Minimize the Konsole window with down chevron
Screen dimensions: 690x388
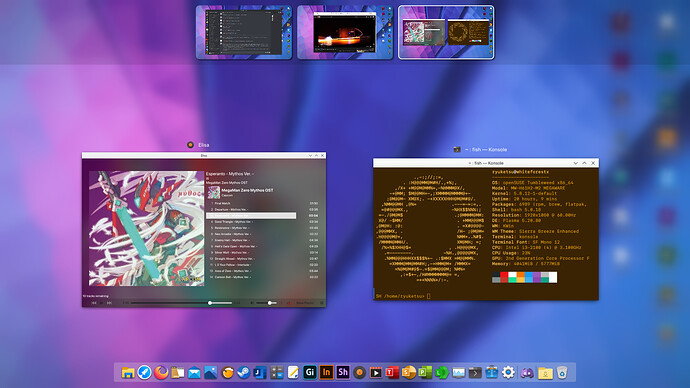(x=576, y=163)
